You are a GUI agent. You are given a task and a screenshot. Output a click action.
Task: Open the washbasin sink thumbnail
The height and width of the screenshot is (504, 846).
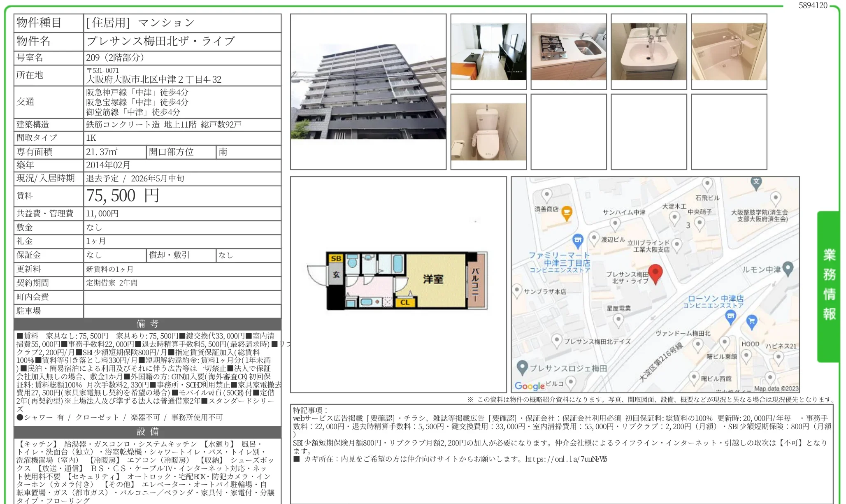648,51
